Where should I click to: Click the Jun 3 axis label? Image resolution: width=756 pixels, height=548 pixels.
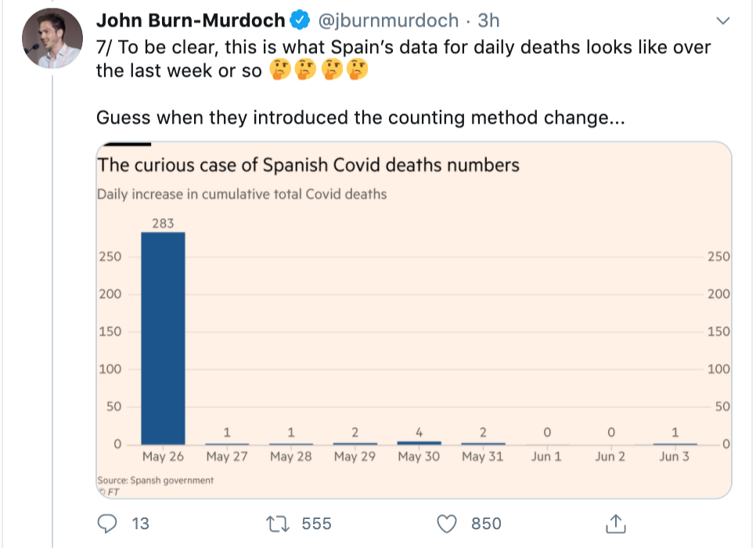coord(674,457)
